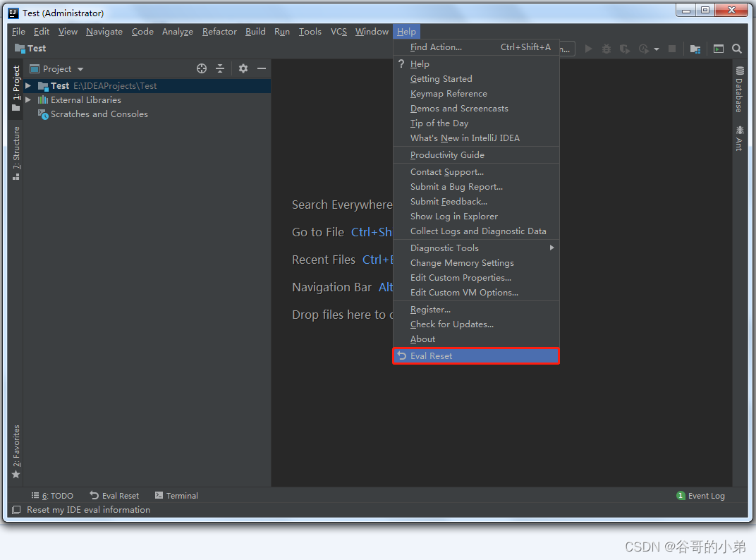
Task: Open the File menu
Action: (18, 32)
